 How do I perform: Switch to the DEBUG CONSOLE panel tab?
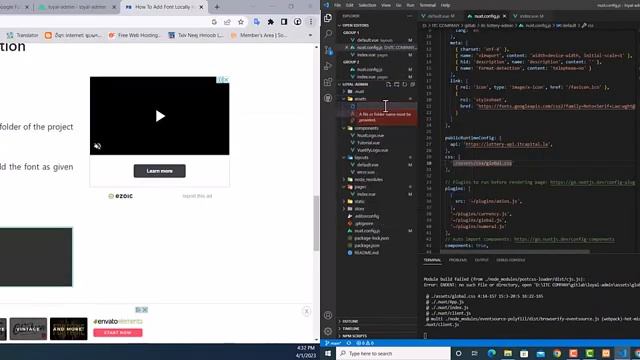pos(510,260)
